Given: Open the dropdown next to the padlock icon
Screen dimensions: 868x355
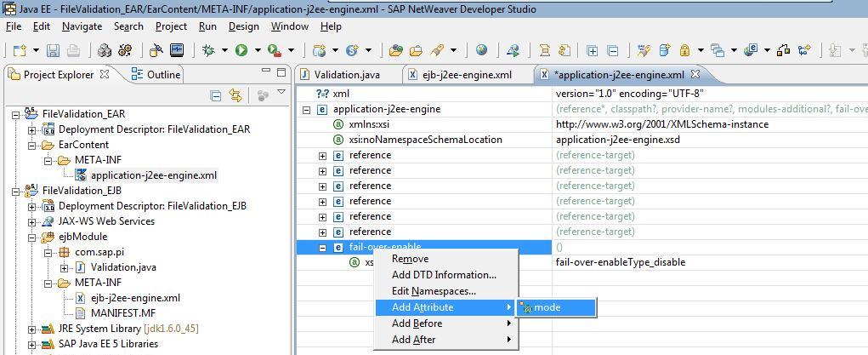Looking at the screenshot, I should pos(701,50).
